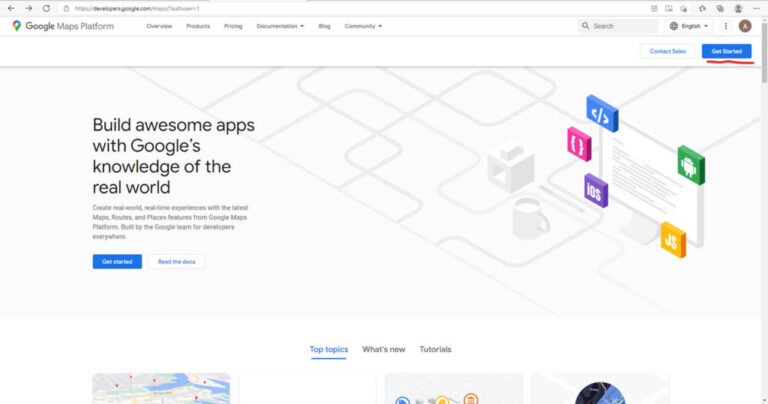This screenshot has height=404, width=768.
Task: Open the three-dot more options menu
Action: click(726, 26)
